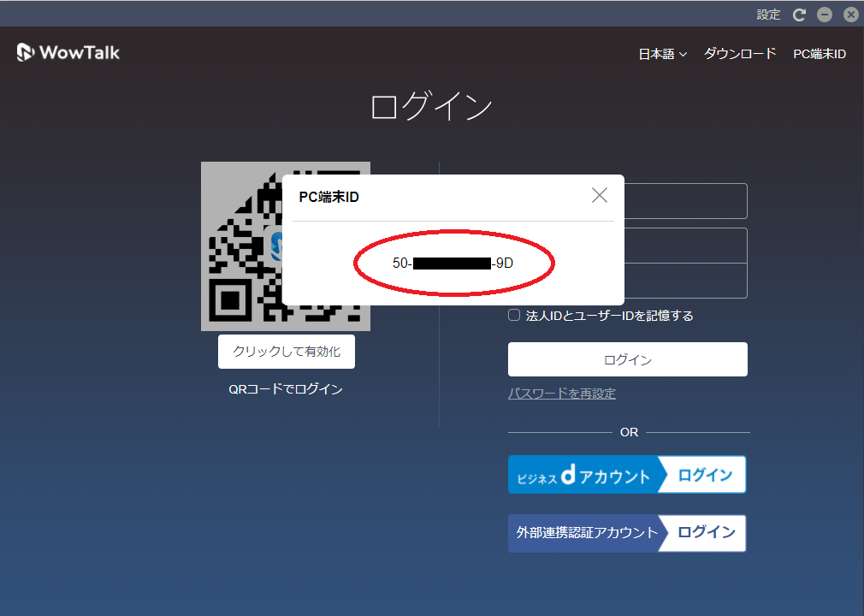Click the WowTalk logo icon
This screenshot has height=616, width=864.
pyautogui.click(x=25, y=52)
